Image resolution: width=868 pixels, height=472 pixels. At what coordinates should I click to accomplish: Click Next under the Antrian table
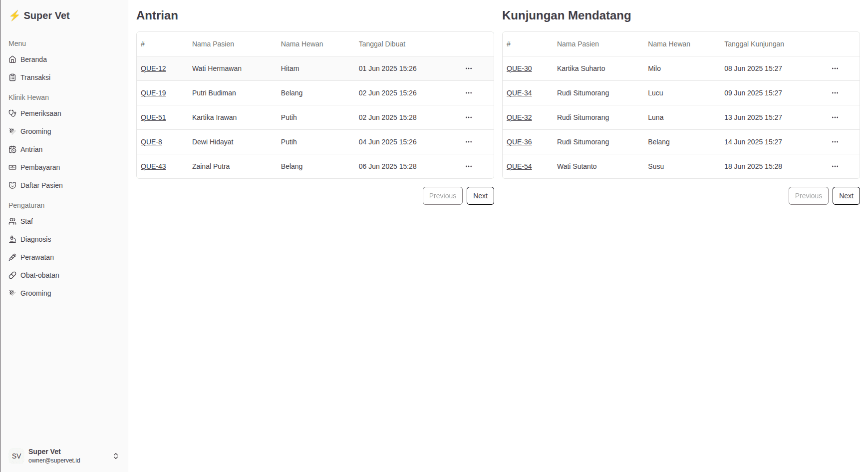click(480, 196)
